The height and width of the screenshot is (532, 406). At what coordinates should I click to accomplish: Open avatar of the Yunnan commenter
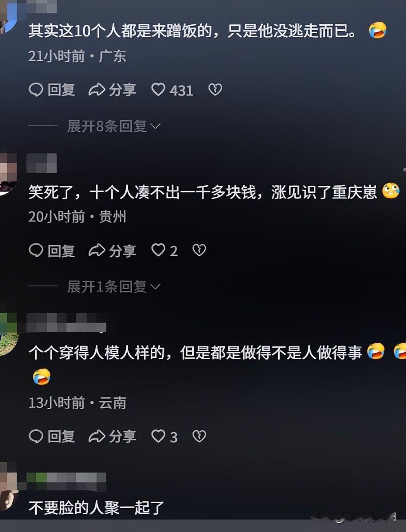tap(8, 334)
